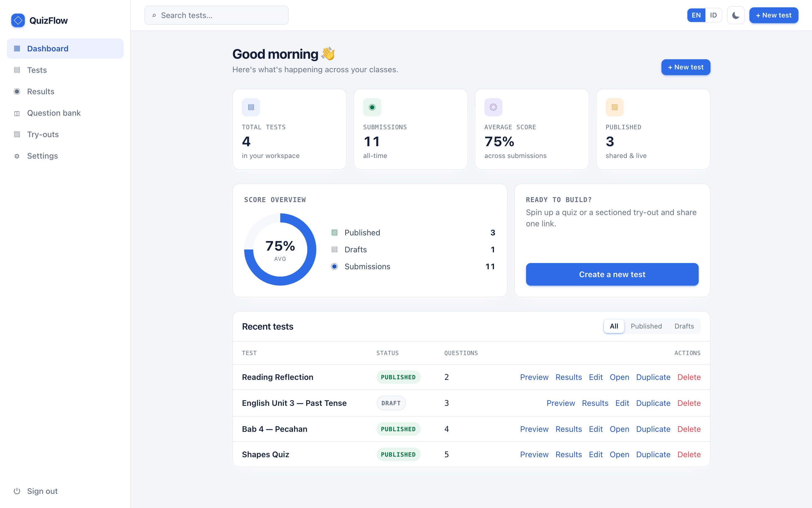Click the Settings gear icon in sidebar
This screenshot has width=812, height=508.
17,156
